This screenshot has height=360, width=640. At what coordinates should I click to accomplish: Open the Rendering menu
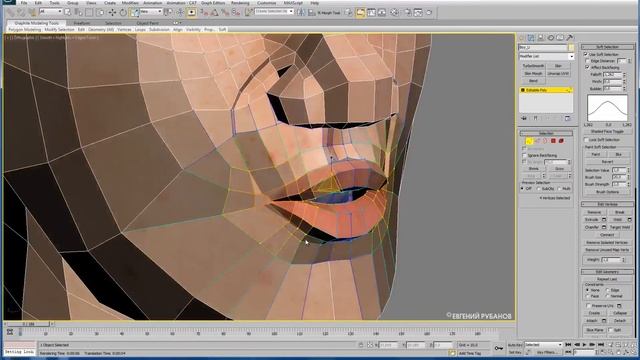240,3
